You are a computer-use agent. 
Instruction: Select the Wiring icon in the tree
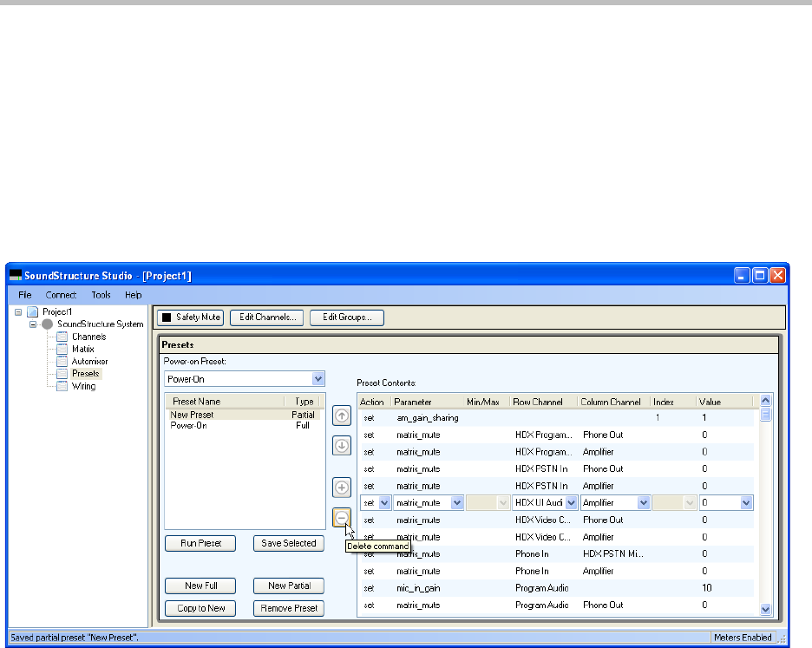coord(62,386)
